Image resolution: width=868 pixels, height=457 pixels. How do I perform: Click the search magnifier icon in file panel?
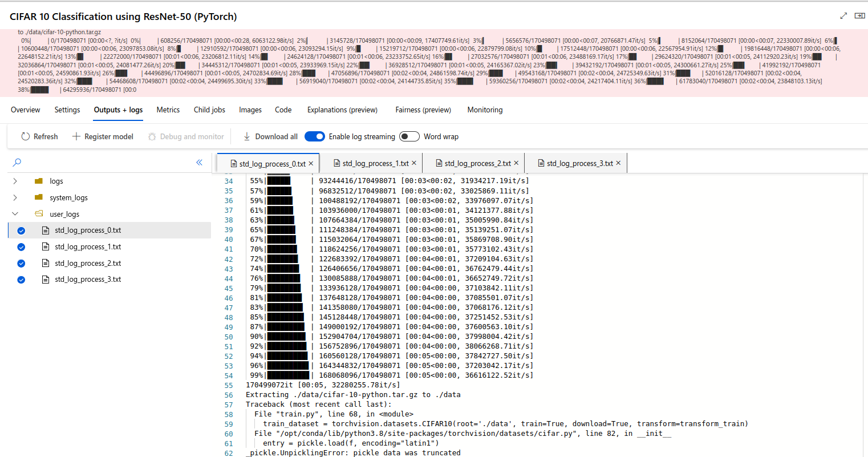(x=17, y=163)
